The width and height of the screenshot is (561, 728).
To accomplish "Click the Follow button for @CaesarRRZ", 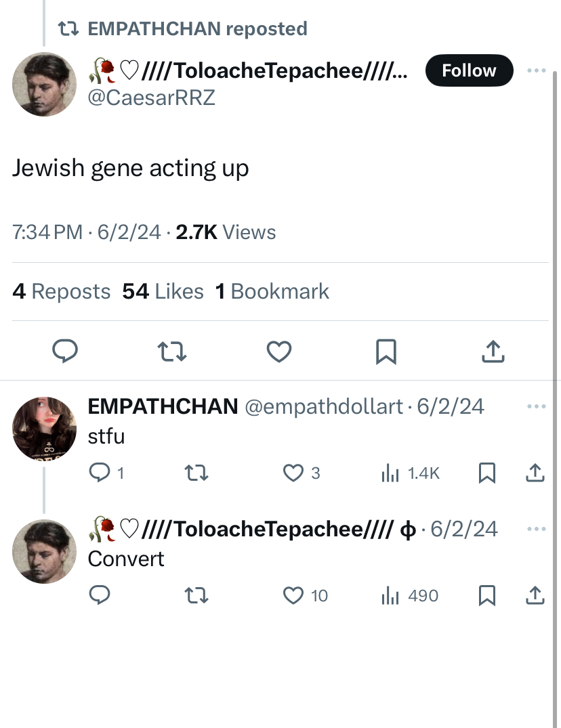I will (469, 70).
